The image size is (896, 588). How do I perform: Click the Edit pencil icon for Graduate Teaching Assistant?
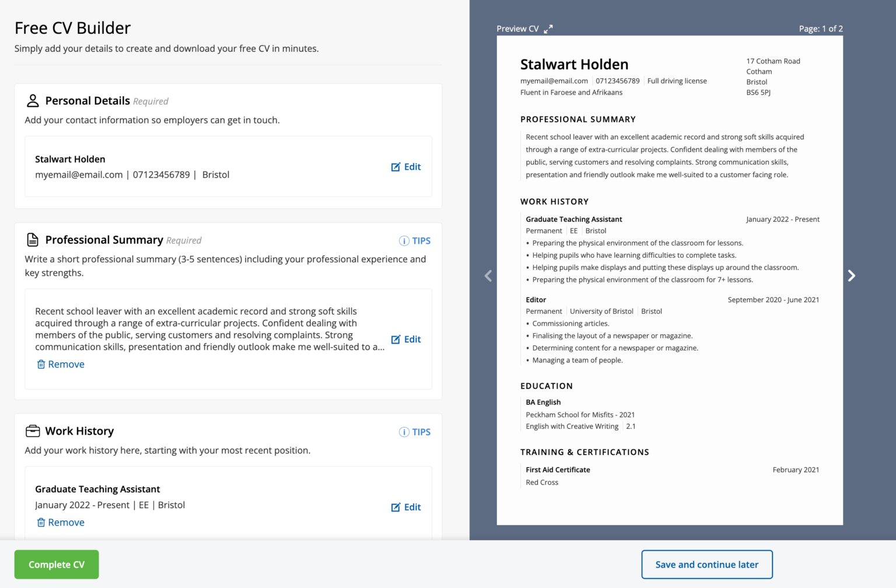click(x=396, y=507)
